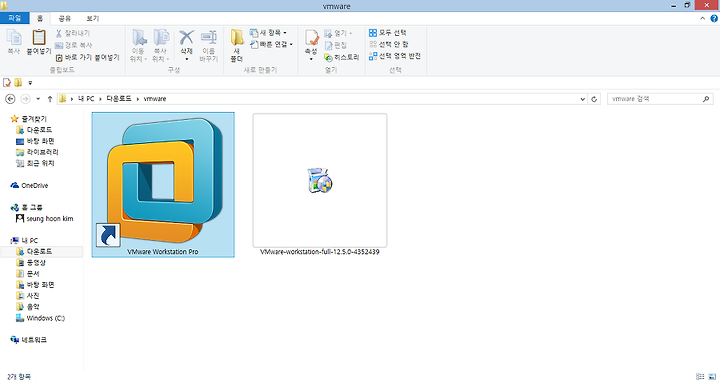Click 내 PC in address breadcrumb

(x=86, y=99)
